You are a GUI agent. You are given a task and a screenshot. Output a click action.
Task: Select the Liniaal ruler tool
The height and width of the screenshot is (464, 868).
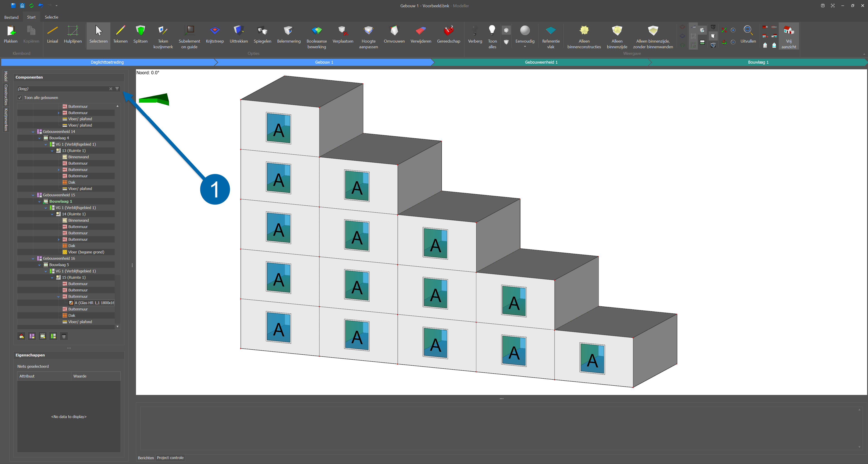pos(52,35)
